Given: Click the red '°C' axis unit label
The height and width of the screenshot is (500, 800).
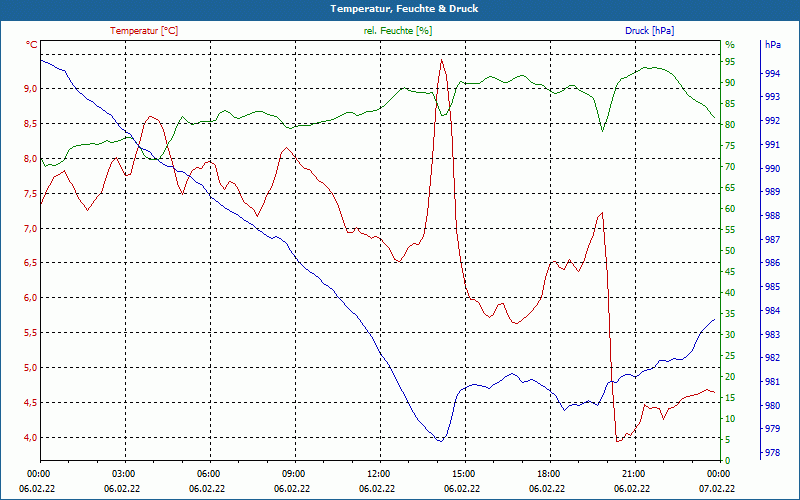Looking at the screenshot, I should (x=32, y=45).
